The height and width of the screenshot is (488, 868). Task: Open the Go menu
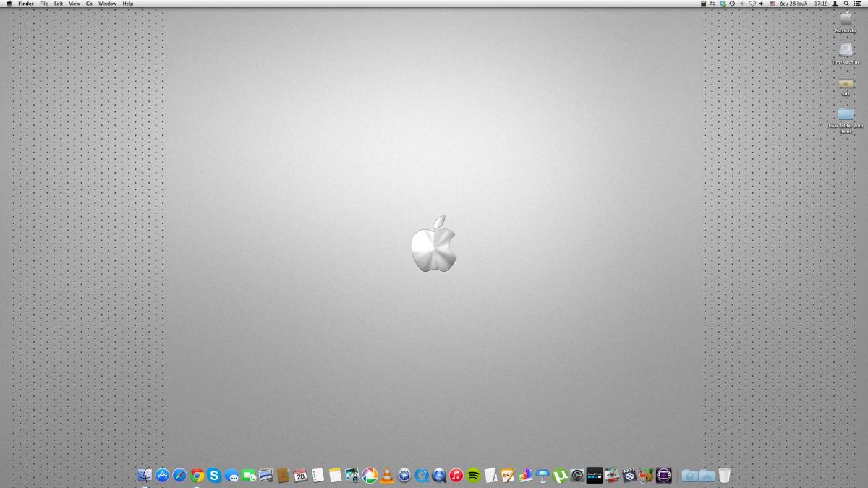89,4
